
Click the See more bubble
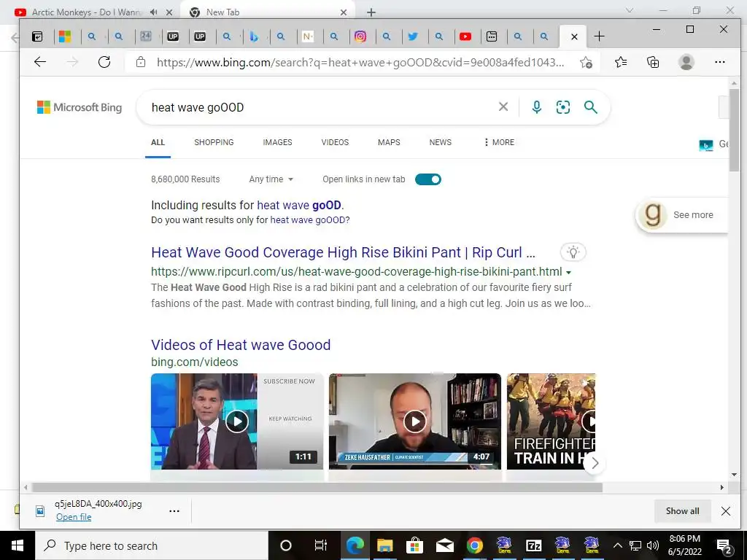pos(682,215)
